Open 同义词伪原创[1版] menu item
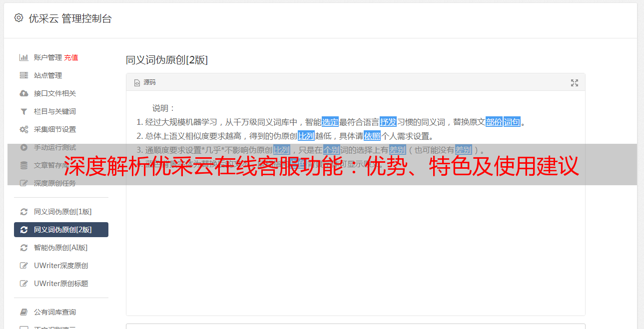Image resolution: width=644 pixels, height=329 pixels. (61, 212)
